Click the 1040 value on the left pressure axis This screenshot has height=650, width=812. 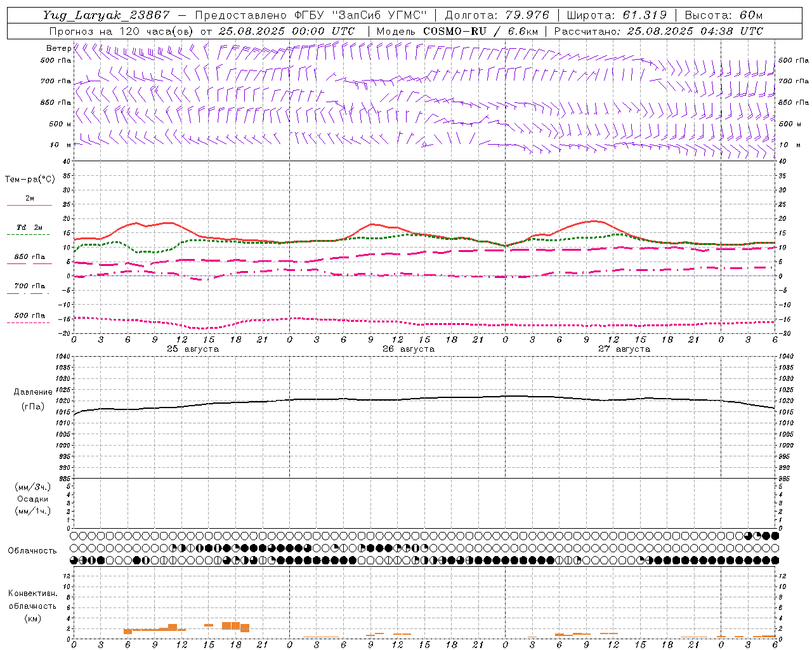(62, 357)
